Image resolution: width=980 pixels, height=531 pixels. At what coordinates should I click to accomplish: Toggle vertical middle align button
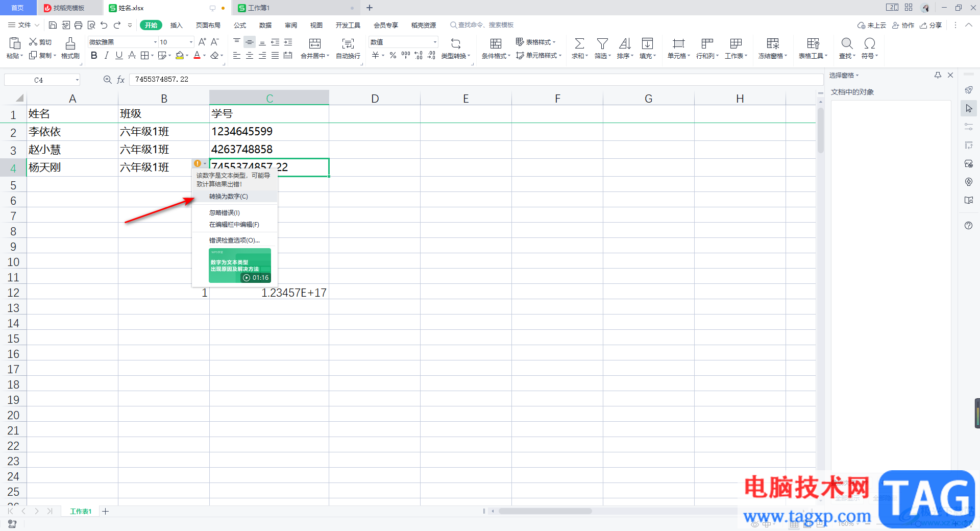250,42
